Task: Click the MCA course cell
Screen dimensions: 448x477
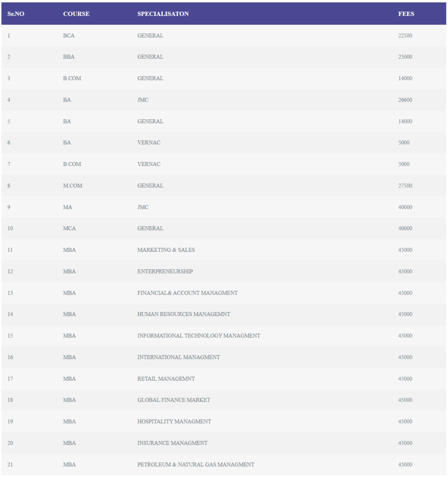Action: point(69,228)
